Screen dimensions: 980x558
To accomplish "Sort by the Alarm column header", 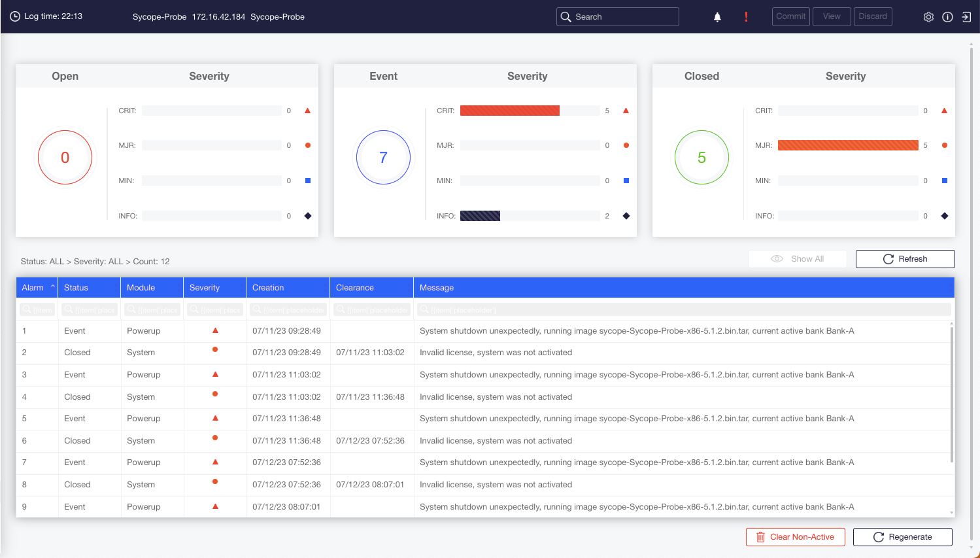I will 37,288.
